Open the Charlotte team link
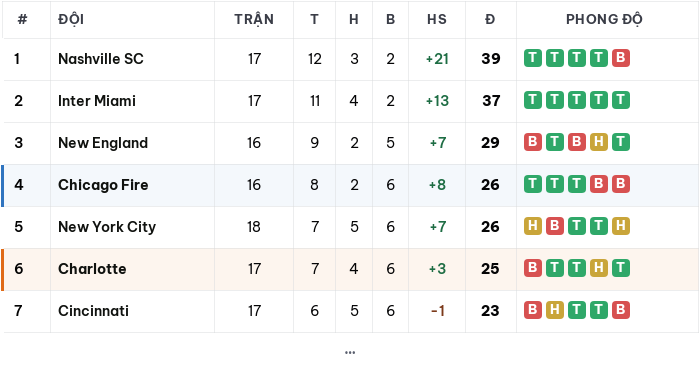Viewport: 700px width, 367px height. (92, 268)
